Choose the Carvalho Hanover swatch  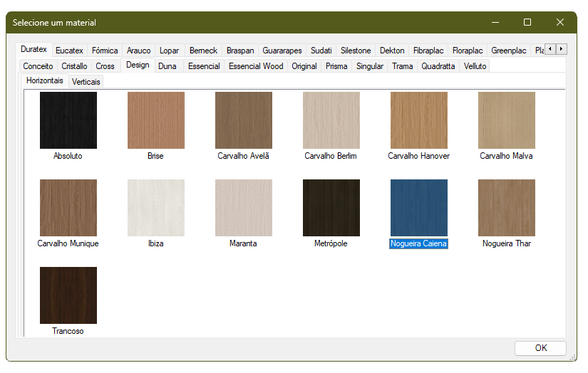(419, 120)
